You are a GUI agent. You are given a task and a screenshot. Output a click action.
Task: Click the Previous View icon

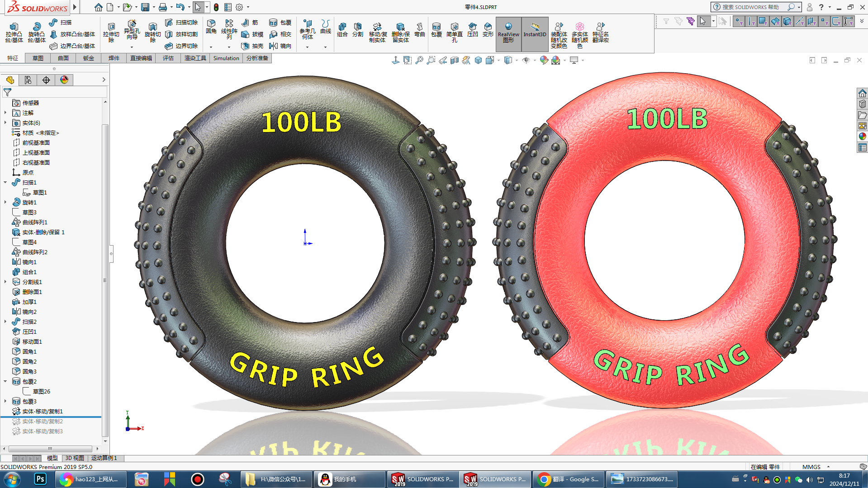(443, 60)
